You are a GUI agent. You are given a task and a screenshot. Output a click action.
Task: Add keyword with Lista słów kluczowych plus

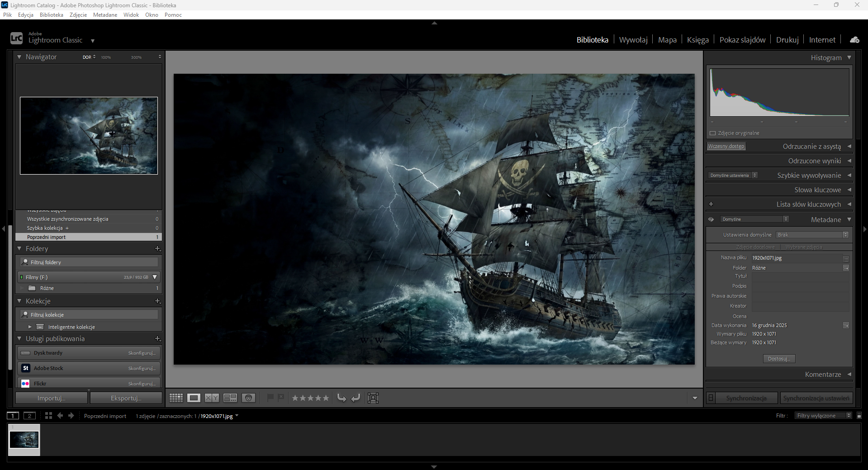[711, 204]
